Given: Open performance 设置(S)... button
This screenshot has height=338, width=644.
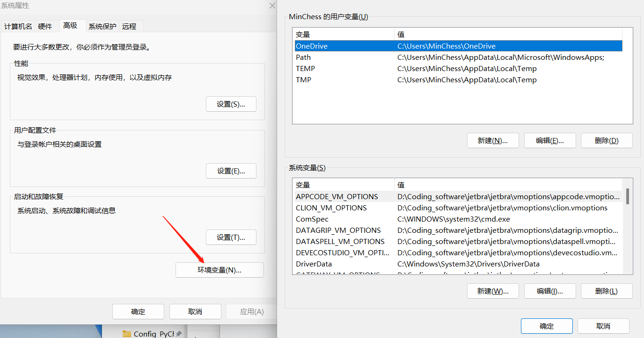Looking at the screenshot, I should 231,104.
